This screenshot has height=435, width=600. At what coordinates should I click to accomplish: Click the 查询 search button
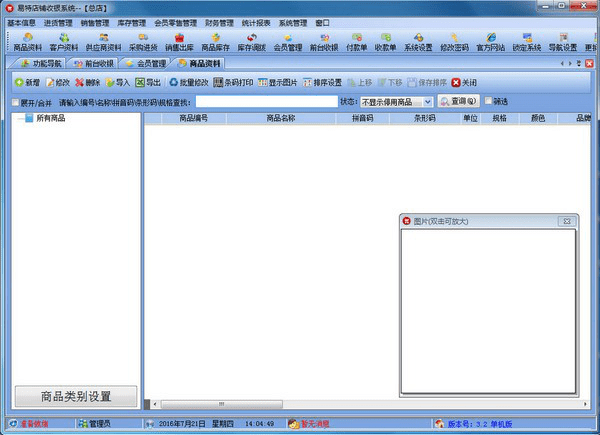coord(458,101)
